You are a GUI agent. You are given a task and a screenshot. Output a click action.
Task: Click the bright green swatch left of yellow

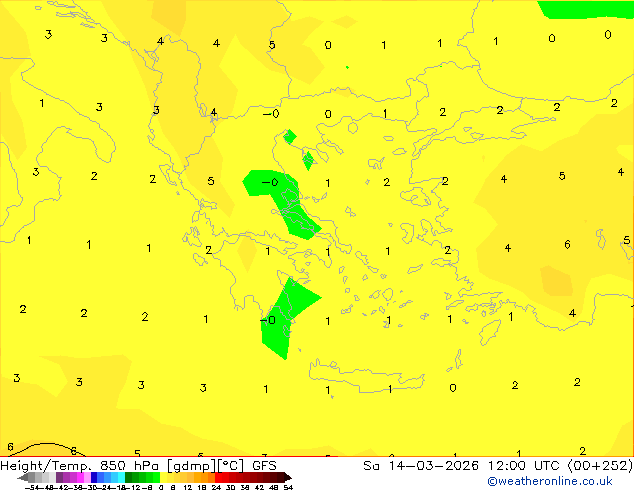pyautogui.click(x=156, y=477)
